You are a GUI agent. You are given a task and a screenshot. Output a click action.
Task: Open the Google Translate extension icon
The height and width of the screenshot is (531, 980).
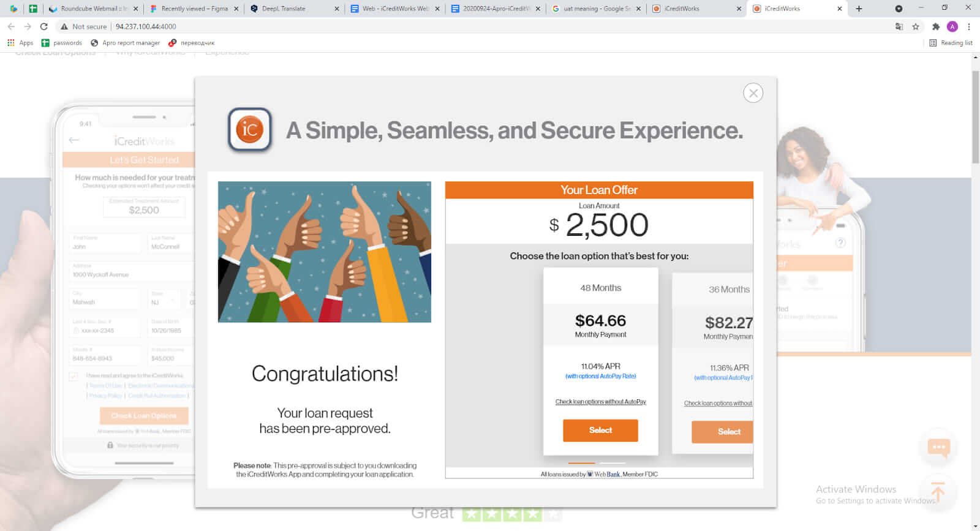point(900,27)
